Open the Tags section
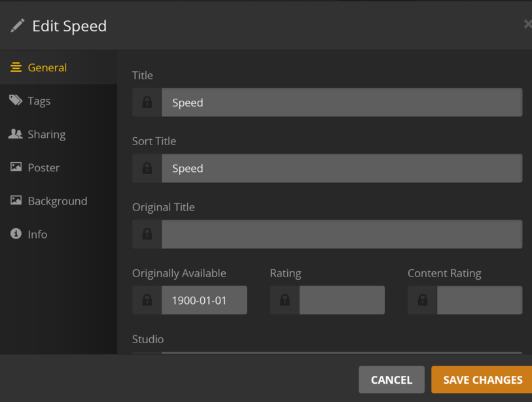Viewport: 532px width, 402px height. tap(39, 101)
